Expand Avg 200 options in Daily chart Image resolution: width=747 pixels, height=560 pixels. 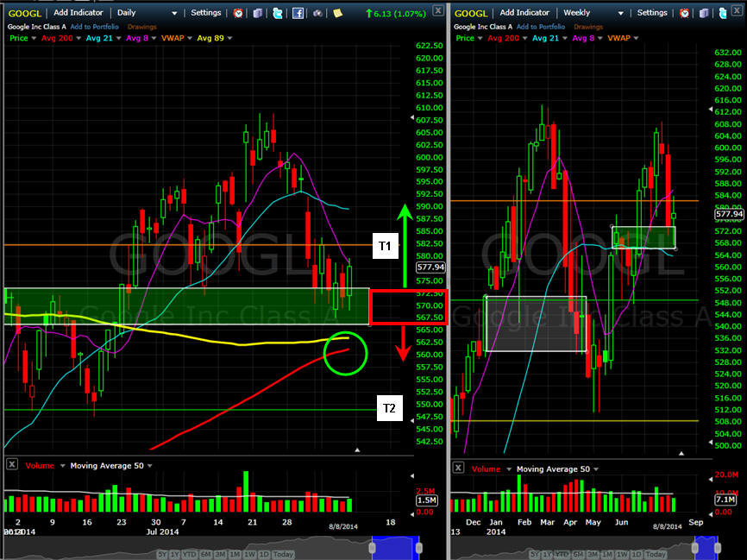tap(78, 39)
